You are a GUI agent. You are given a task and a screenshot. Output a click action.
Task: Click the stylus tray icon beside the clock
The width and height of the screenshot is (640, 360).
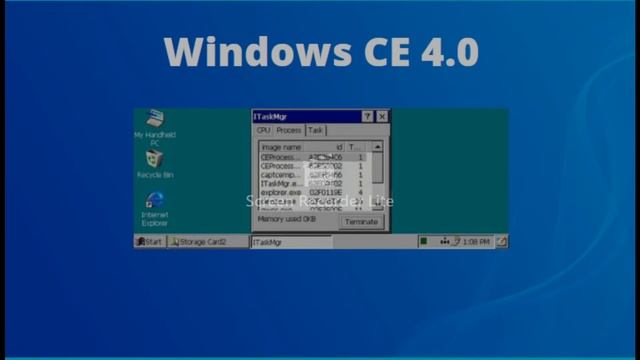pos(456,242)
